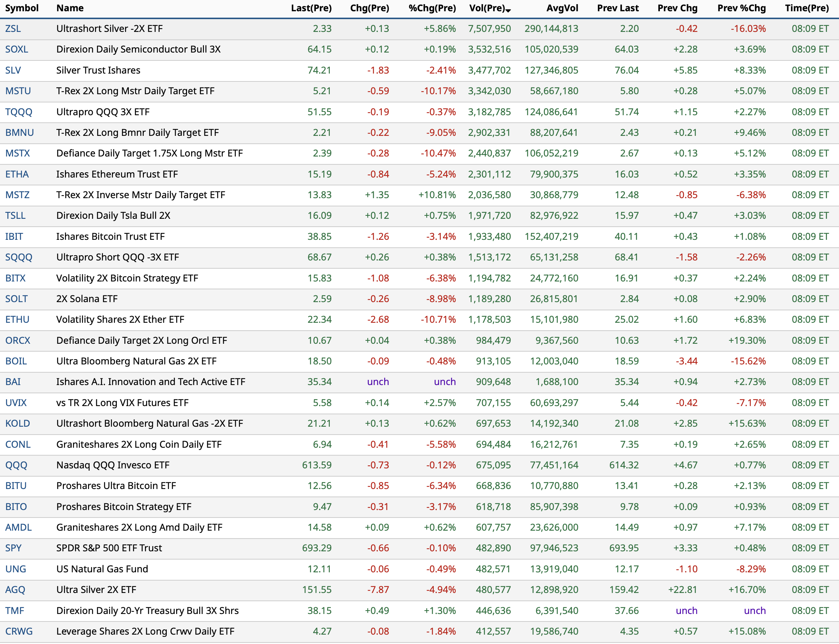Open the UVIX ticker link

[x=16, y=403]
